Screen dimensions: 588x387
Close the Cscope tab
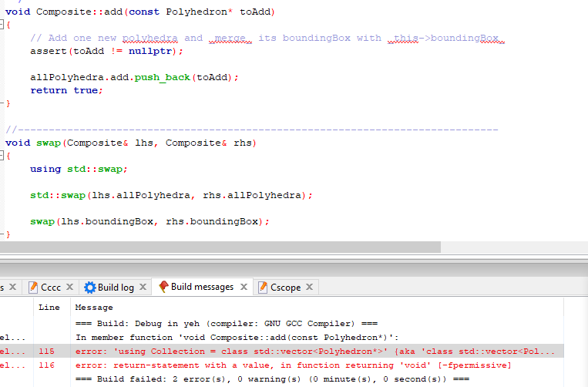point(309,287)
